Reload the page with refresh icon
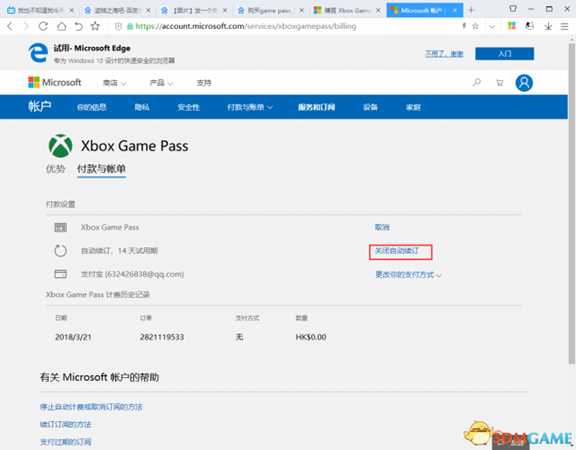 43,26
